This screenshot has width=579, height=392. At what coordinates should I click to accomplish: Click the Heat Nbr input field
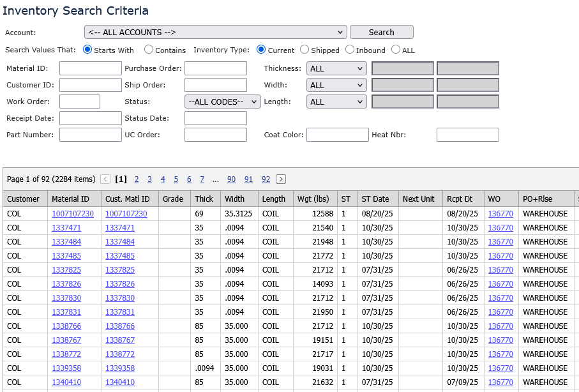click(x=467, y=134)
